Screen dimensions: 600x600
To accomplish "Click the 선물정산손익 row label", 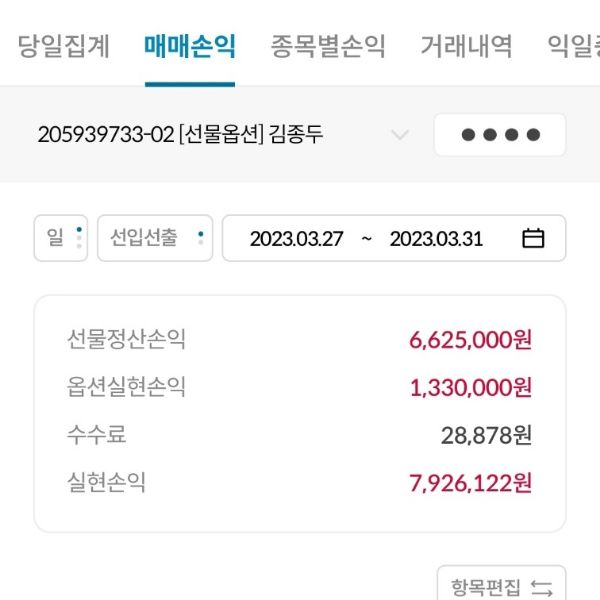I will point(126,339).
